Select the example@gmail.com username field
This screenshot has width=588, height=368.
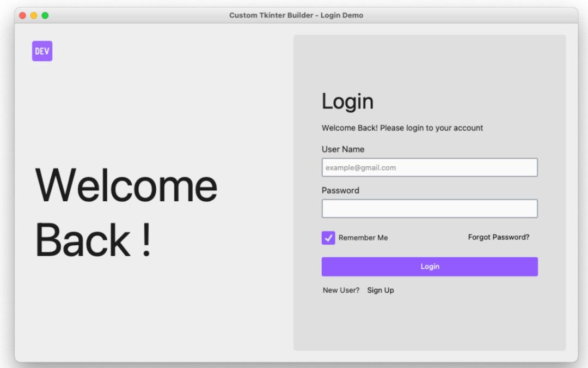430,167
